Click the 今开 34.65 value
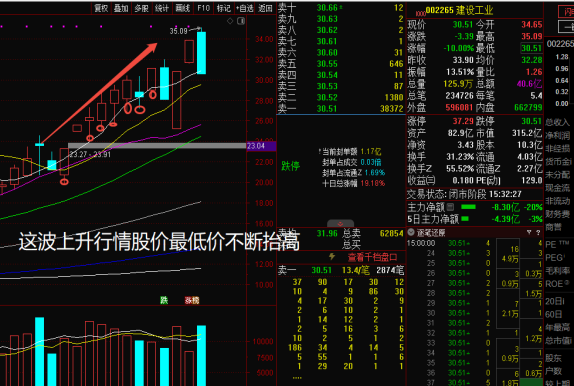The image size is (574, 386). click(x=532, y=25)
